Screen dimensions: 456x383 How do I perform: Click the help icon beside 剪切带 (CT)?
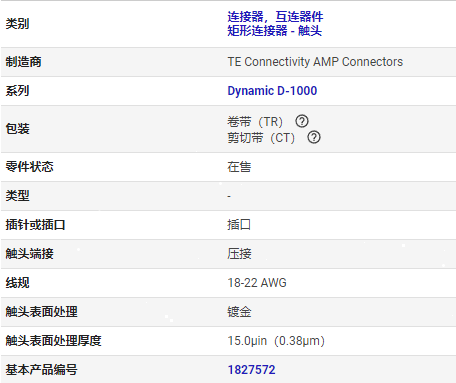pos(314,137)
